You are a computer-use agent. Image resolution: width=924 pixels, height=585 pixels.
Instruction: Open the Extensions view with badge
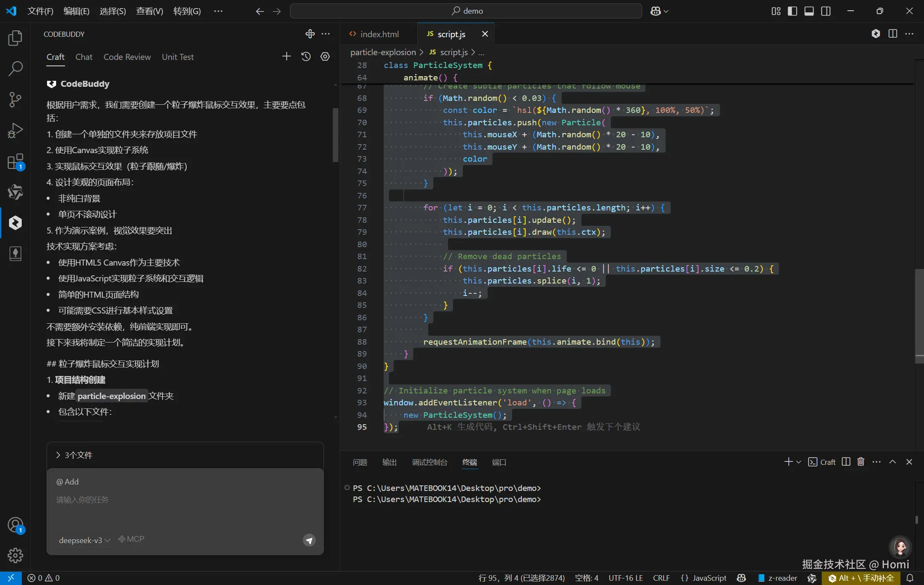(15, 162)
